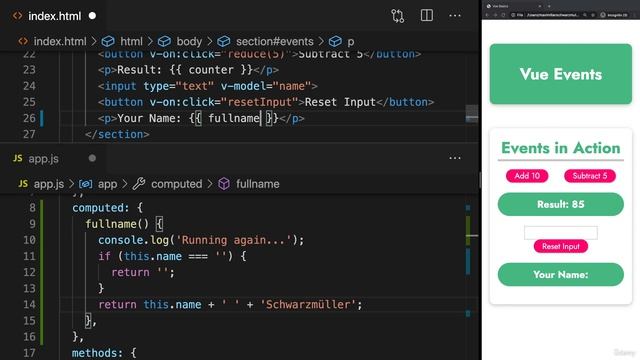This screenshot has width=640, height=360.
Task: Click line number 14 in app.js
Action: tap(29, 304)
